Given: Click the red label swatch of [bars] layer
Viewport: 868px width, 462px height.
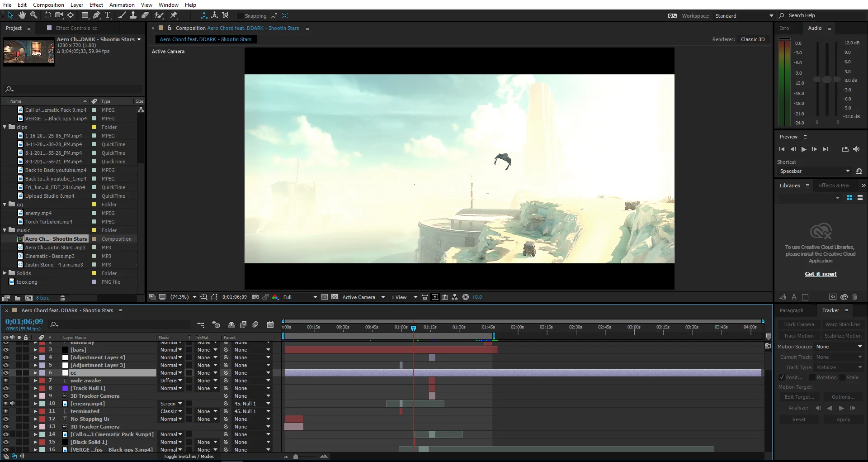Looking at the screenshot, I should pyautogui.click(x=42, y=350).
